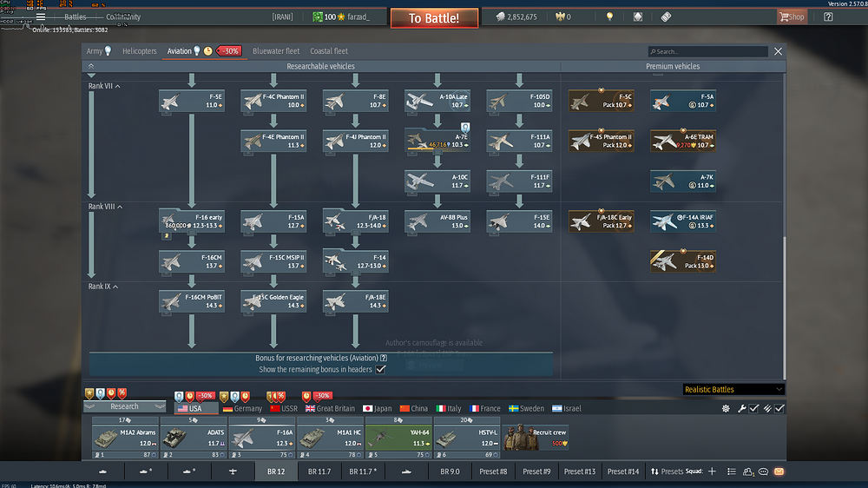Screen dimensions: 868x488
Task: Select the M1A1 HC crew slot
Action: click(330, 438)
